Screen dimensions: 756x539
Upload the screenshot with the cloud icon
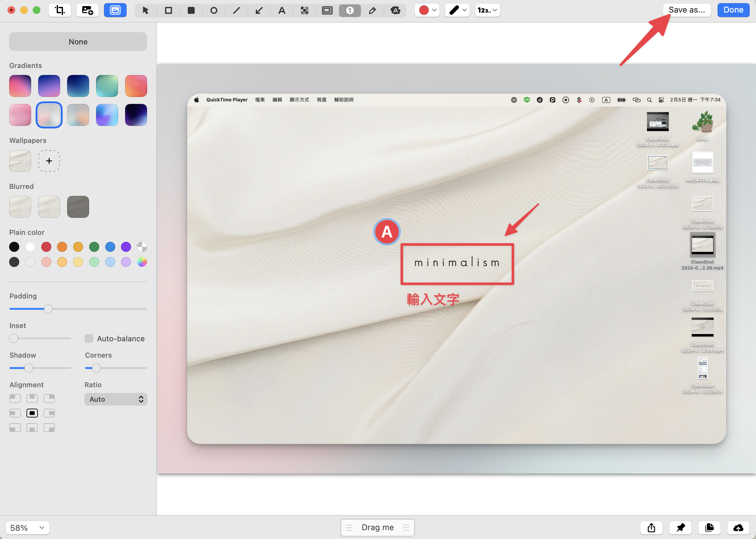738,527
